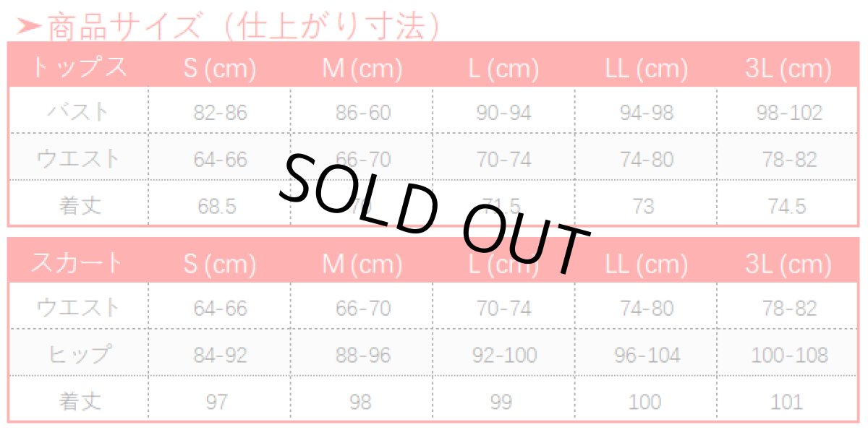This screenshot has width=868, height=430.
Task: Click the S (cm) header in スカート table
Action: [x=219, y=265]
